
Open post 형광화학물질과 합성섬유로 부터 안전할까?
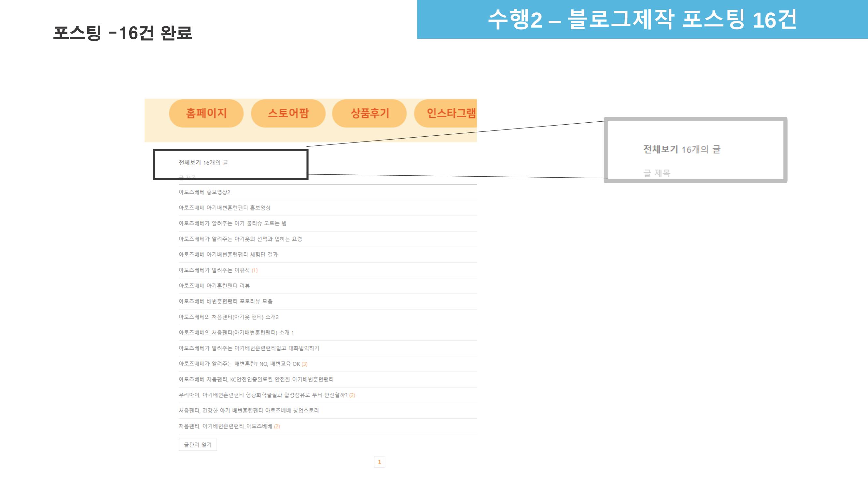[x=263, y=395]
